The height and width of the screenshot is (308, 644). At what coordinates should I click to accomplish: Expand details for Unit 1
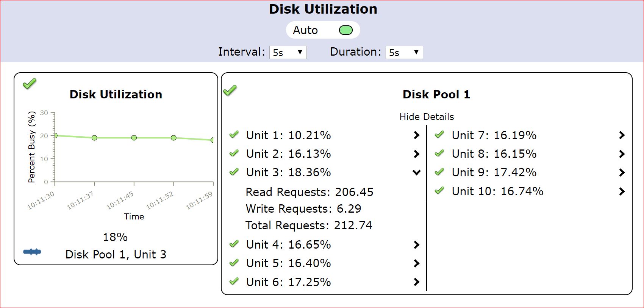(416, 135)
